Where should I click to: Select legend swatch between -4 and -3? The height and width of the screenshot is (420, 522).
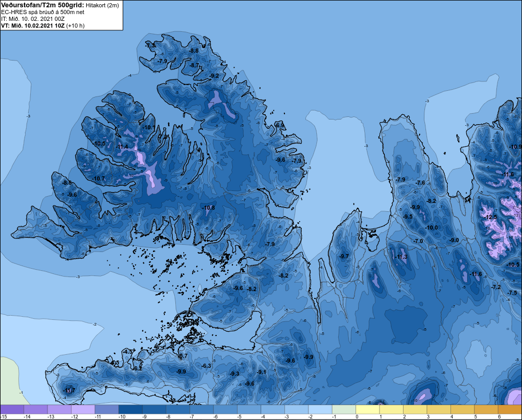[x=272, y=410]
